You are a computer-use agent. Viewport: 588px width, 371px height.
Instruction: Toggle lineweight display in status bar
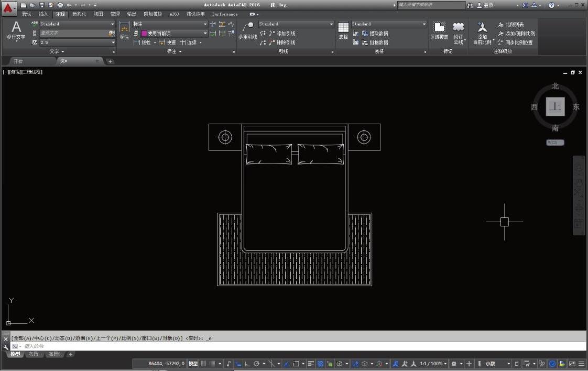[310, 364]
